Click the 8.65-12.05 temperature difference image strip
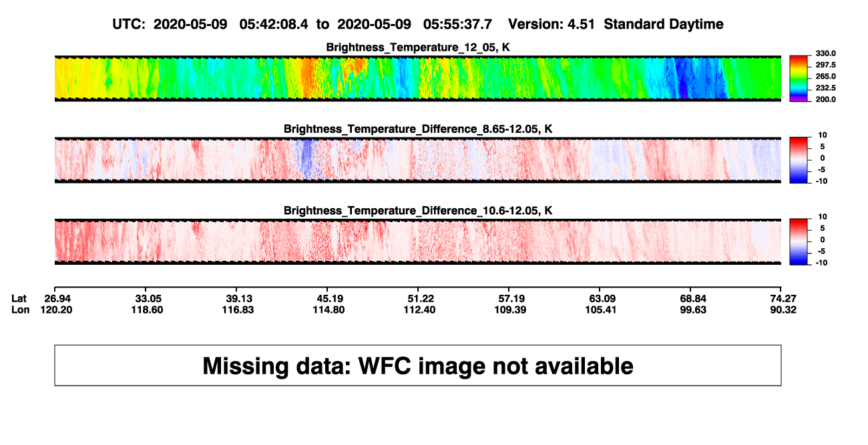 tap(418, 160)
